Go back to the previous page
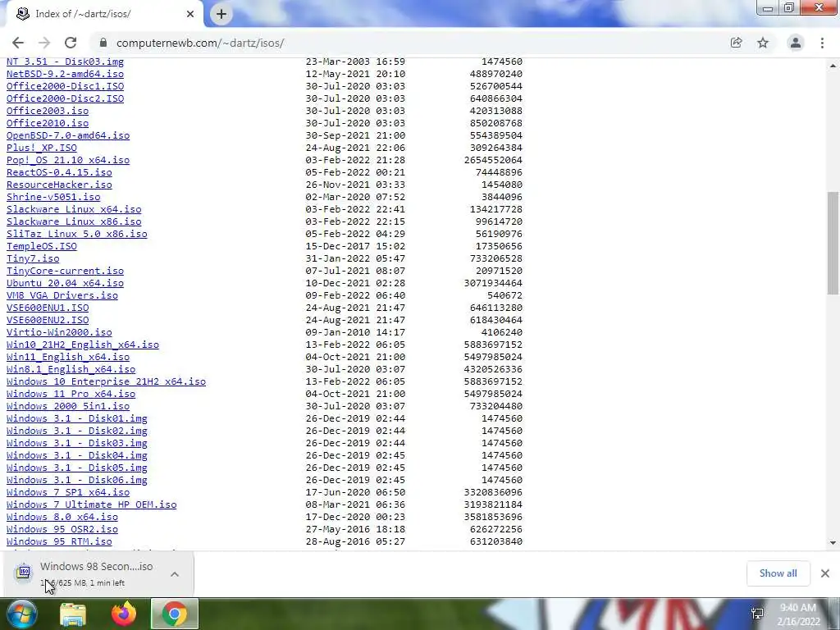 [x=18, y=43]
